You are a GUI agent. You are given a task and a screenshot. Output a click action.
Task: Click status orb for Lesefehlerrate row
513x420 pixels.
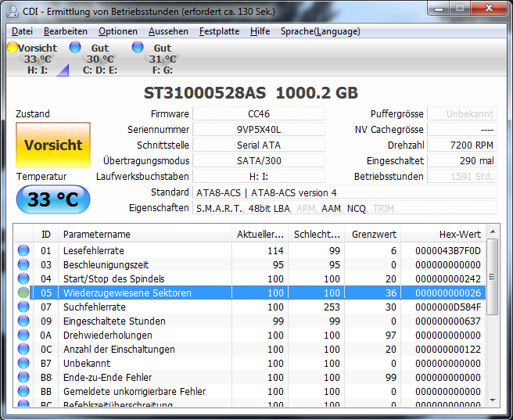click(x=23, y=250)
